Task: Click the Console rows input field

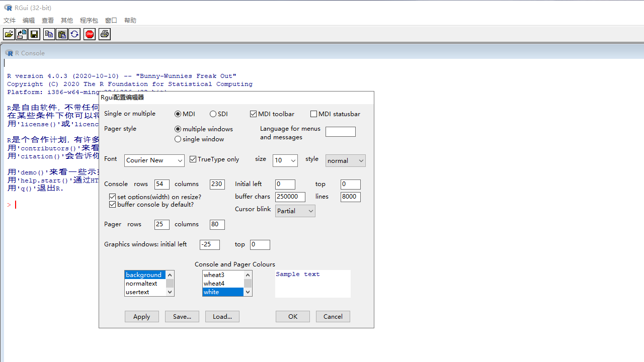Action: [x=162, y=185]
